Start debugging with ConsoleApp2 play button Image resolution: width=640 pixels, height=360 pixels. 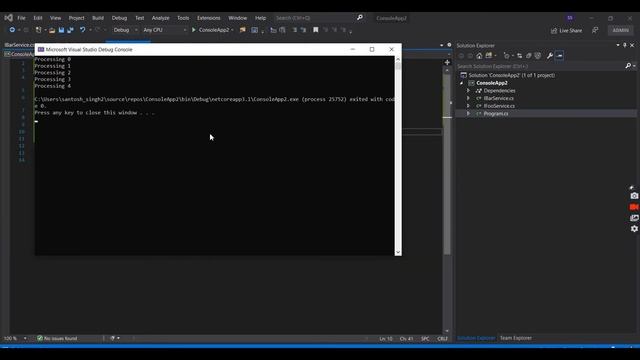point(211,30)
